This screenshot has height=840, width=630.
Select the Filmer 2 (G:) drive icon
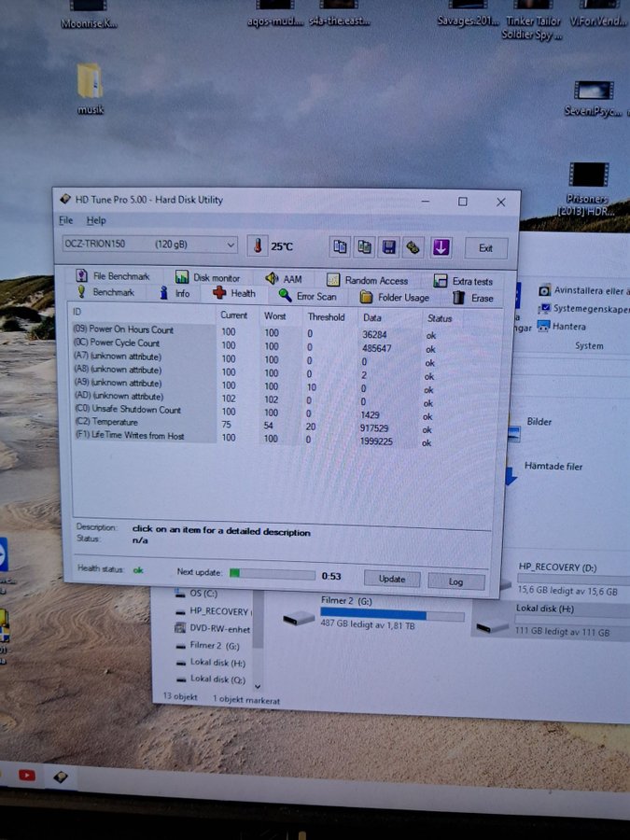pyautogui.click(x=299, y=618)
